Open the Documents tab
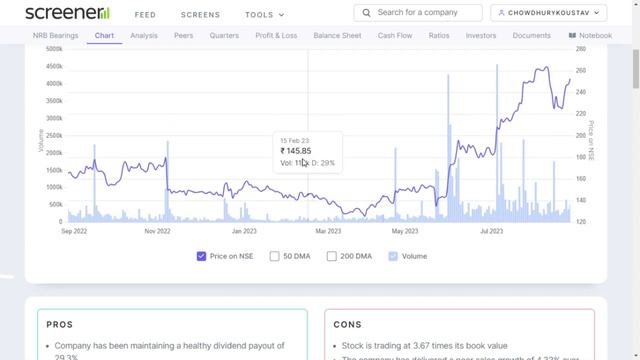This screenshot has height=360, width=640. 531,36
